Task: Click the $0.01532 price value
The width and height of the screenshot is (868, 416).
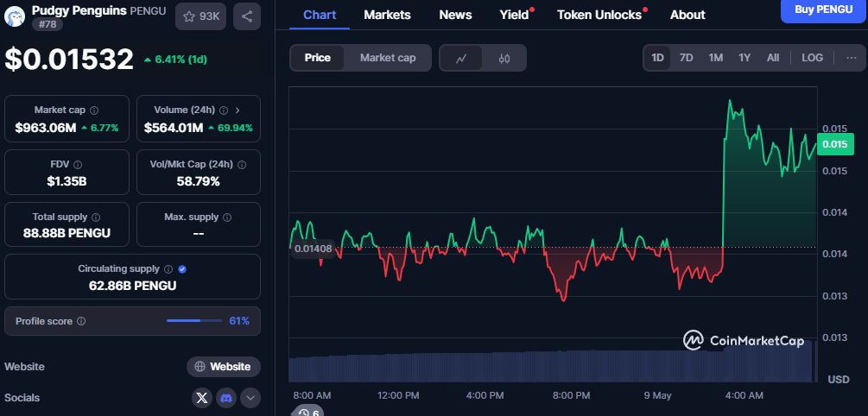Action: [x=69, y=60]
